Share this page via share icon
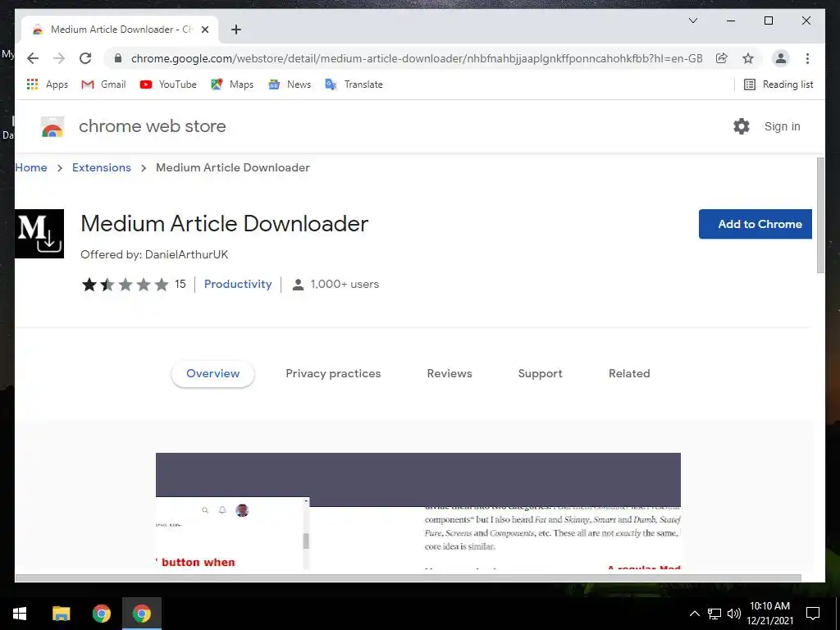The width and height of the screenshot is (840, 630). tap(722, 58)
